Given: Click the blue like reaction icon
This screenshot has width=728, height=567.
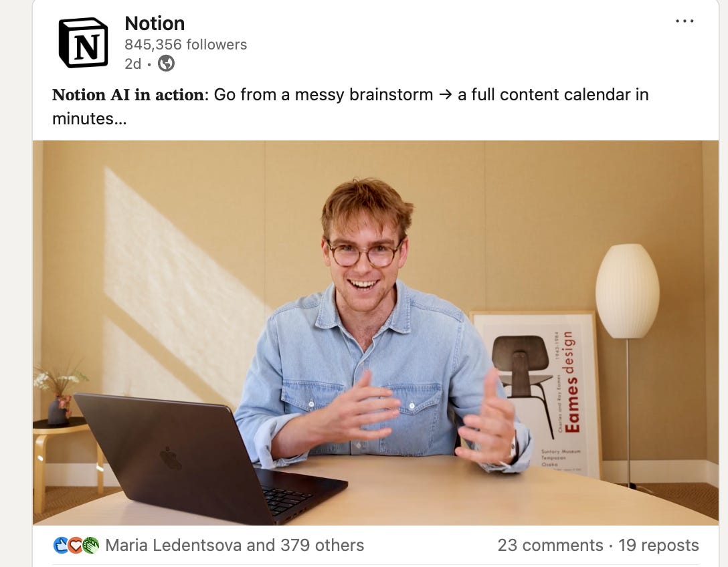Looking at the screenshot, I should (62, 545).
